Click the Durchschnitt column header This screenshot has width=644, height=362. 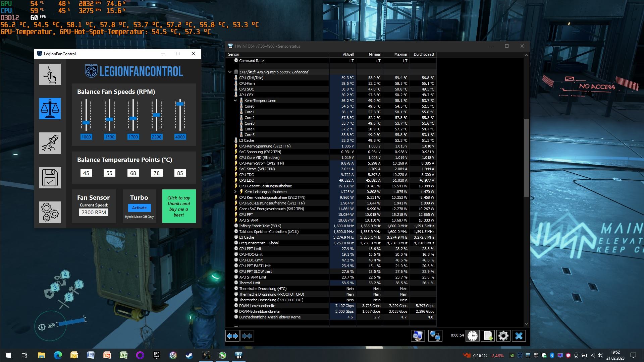423,54
